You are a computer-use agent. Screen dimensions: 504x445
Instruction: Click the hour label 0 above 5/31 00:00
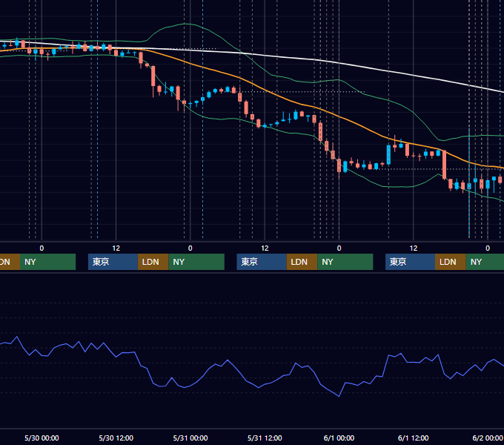[x=190, y=248]
